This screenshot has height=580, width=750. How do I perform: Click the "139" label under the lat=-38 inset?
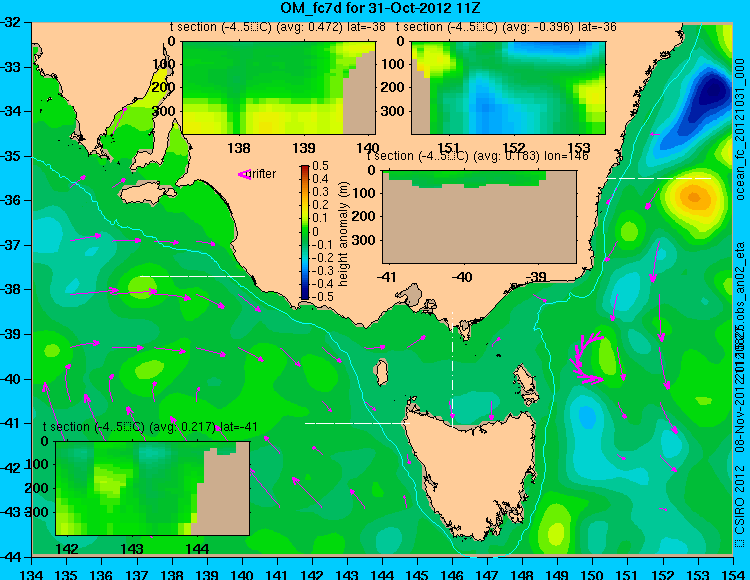(x=304, y=148)
